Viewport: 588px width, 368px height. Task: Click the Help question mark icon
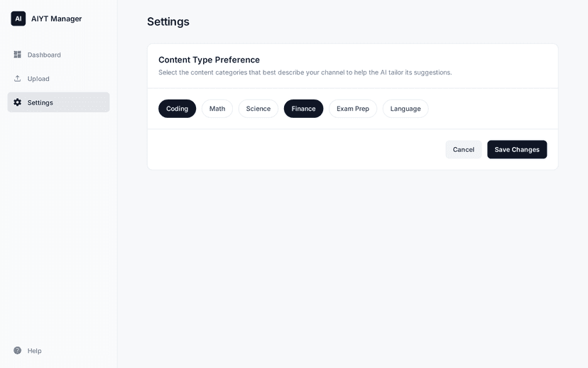coord(18,350)
